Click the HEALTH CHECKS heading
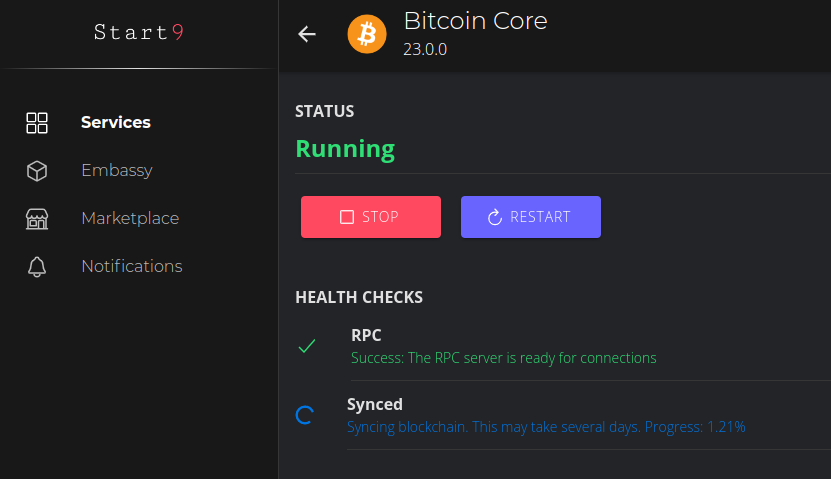This screenshot has width=831, height=479. [359, 297]
